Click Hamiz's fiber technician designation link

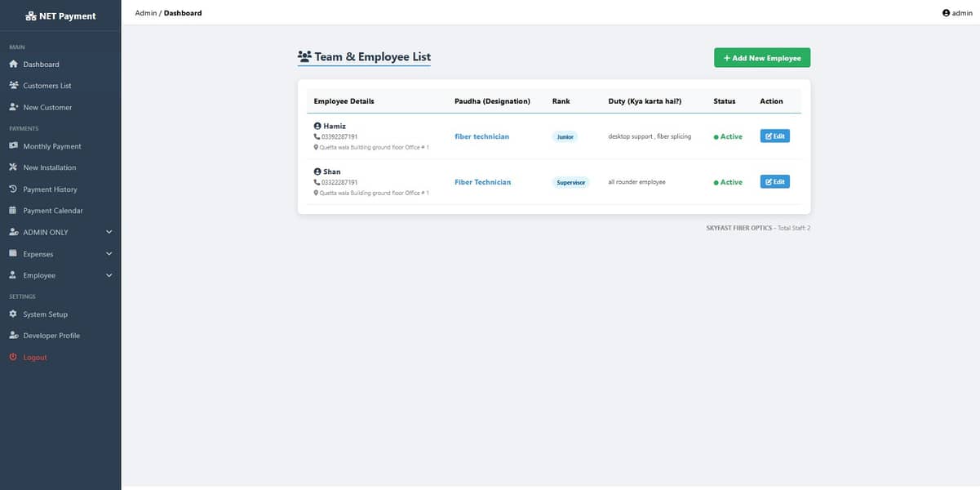point(481,136)
